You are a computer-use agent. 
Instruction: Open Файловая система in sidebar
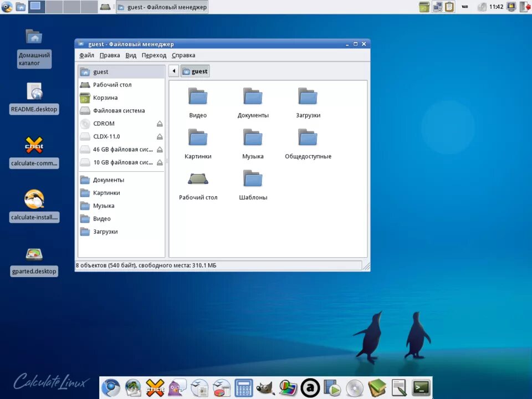tap(121, 110)
